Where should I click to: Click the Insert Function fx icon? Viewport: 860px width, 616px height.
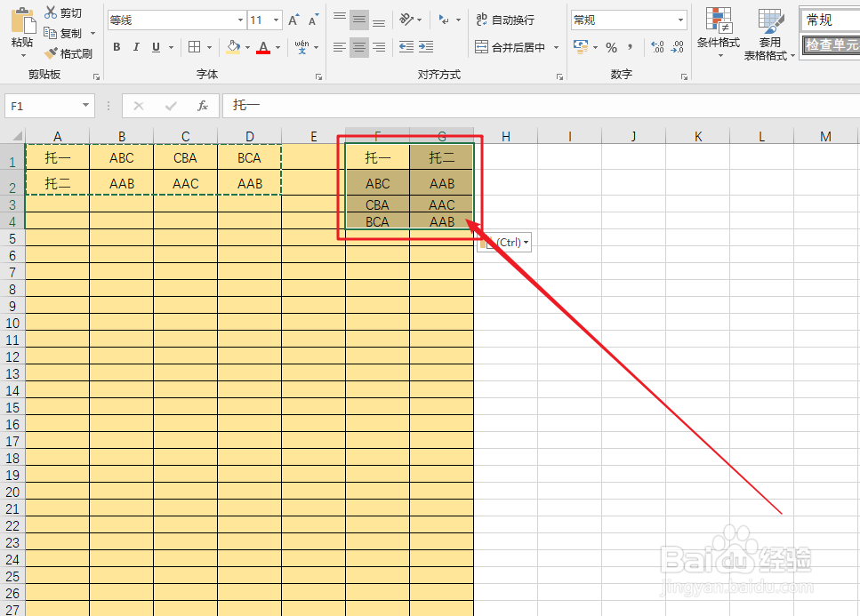pyautogui.click(x=203, y=105)
